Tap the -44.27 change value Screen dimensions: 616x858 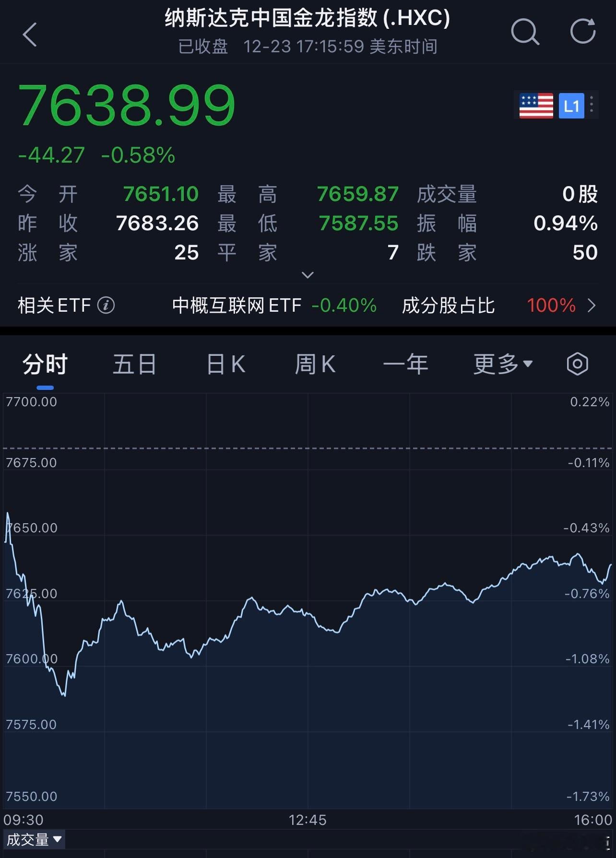[51, 155]
